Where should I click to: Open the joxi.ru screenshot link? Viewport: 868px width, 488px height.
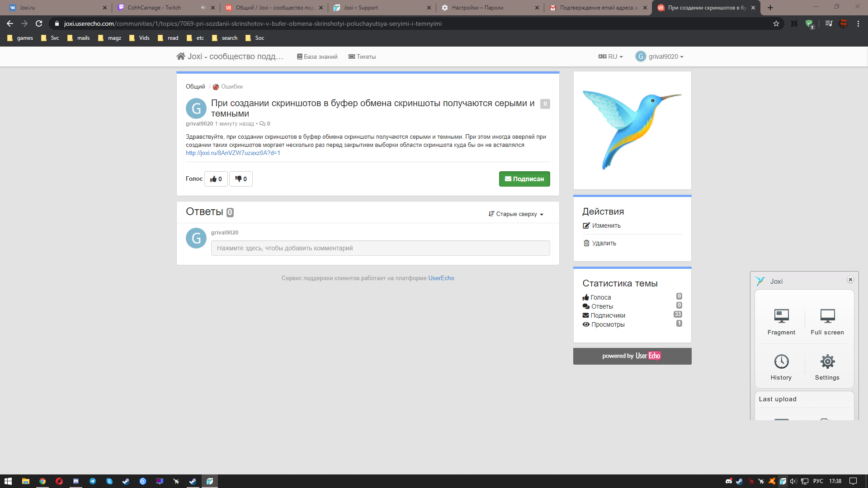pos(233,153)
